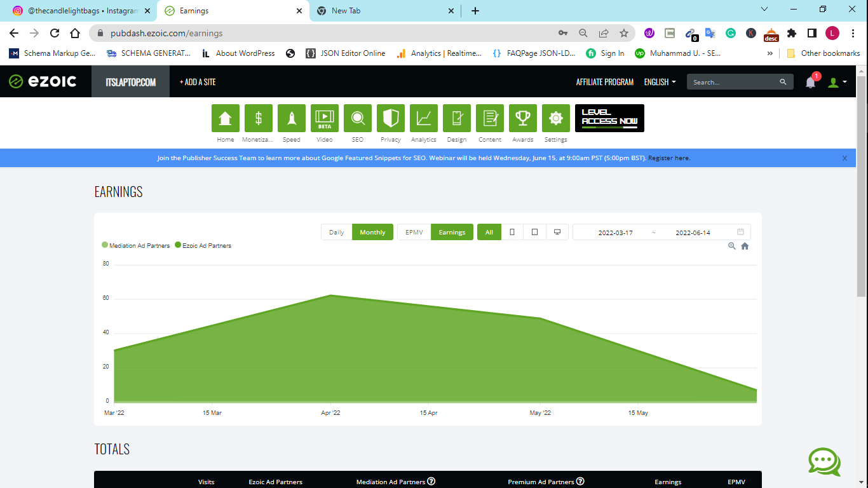The height and width of the screenshot is (488, 868).
Task: Open the Home dashboard icon
Action: pos(225,118)
